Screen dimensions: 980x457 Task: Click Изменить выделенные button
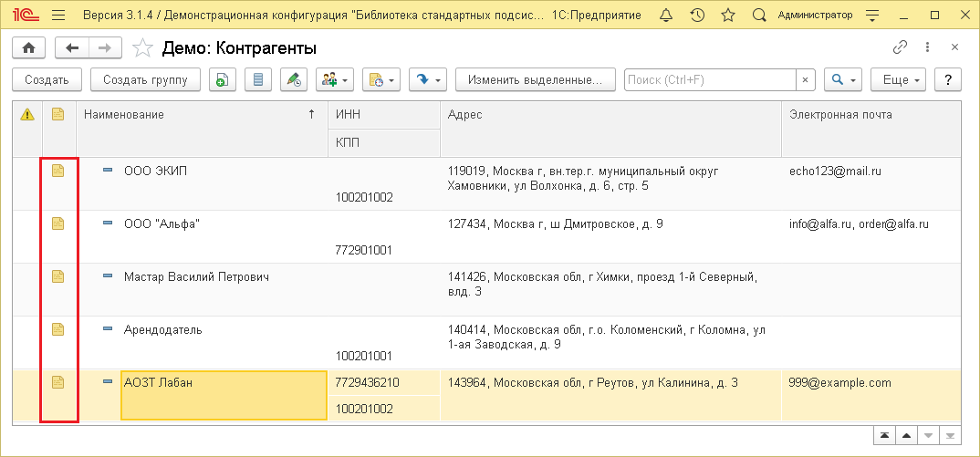pyautogui.click(x=536, y=80)
